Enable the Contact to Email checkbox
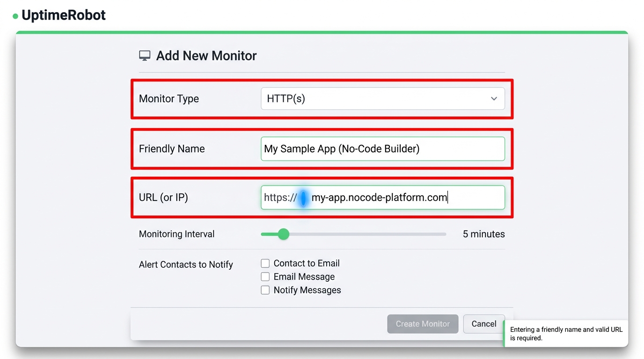Screen dimensions: 644x359 click(x=265, y=264)
